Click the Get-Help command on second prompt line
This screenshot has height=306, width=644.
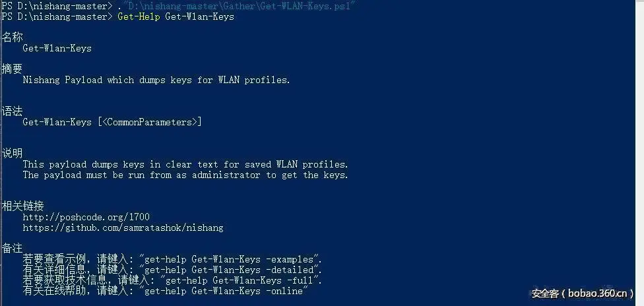tap(139, 17)
